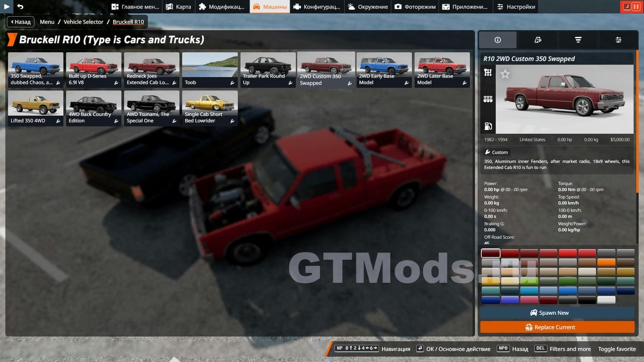Image resolution: width=644 pixels, height=362 pixels.
Task: Mark vehicle as favorite with star icon
Action: [505, 74]
